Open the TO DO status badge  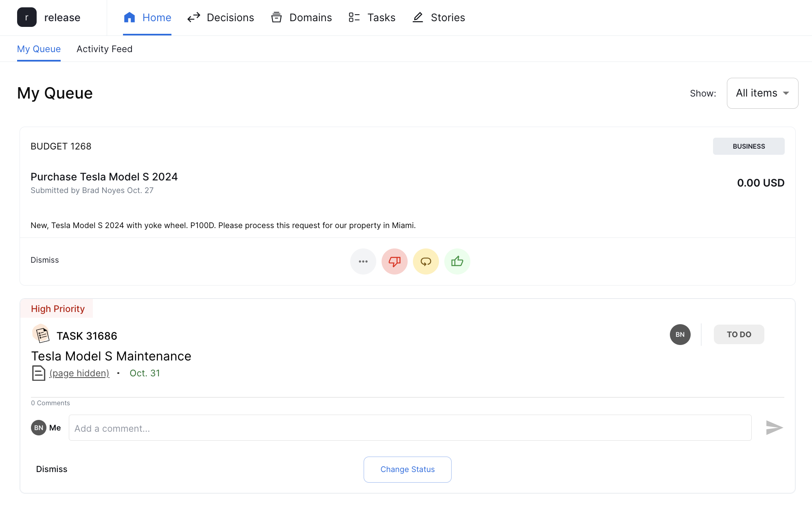[738, 334]
